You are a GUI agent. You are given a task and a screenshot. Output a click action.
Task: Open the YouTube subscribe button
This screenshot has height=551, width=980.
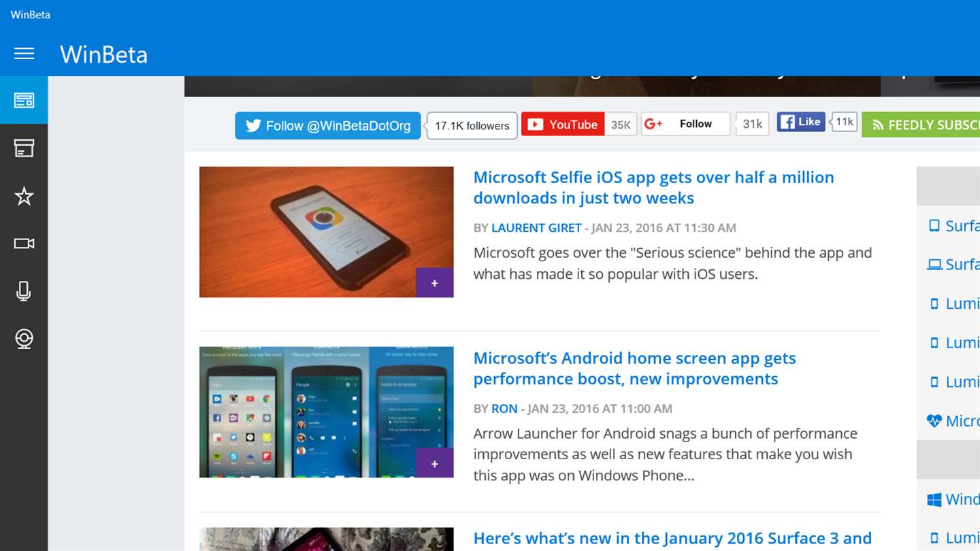pyautogui.click(x=563, y=124)
